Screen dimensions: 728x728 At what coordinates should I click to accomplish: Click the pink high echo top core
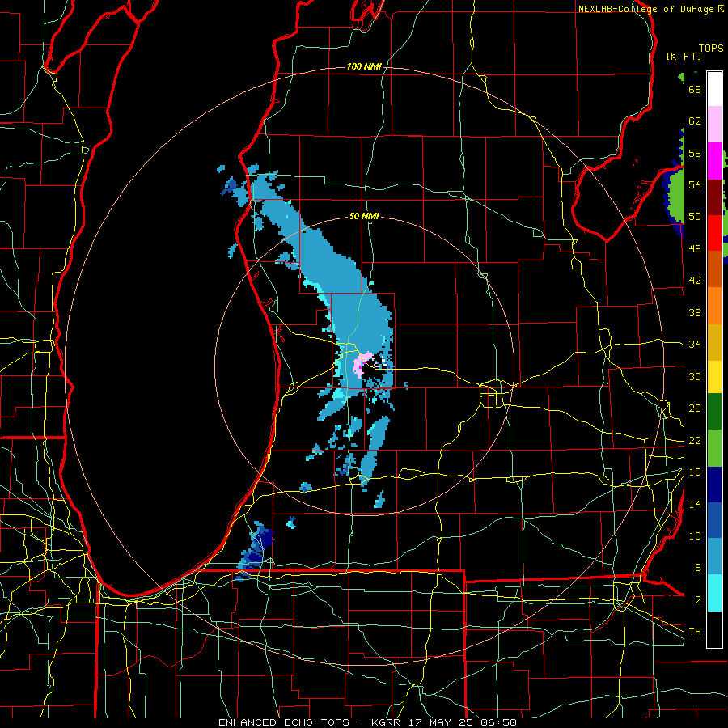[362, 362]
